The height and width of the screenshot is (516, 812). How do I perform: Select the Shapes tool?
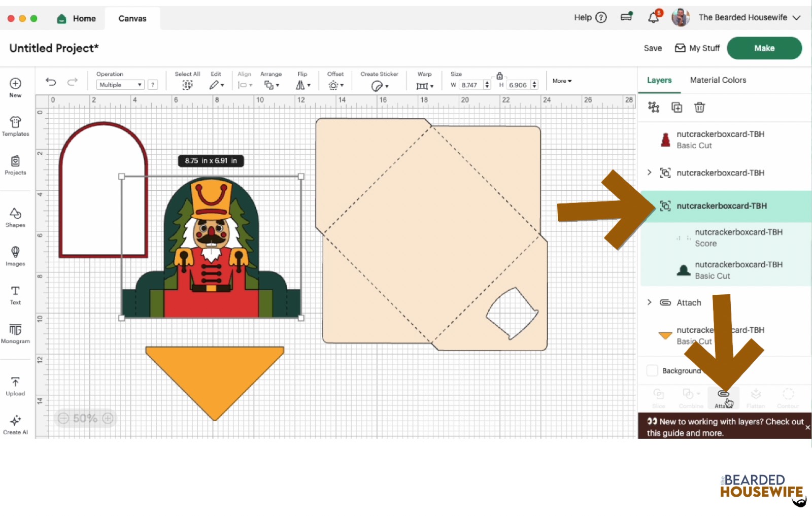[x=15, y=217]
